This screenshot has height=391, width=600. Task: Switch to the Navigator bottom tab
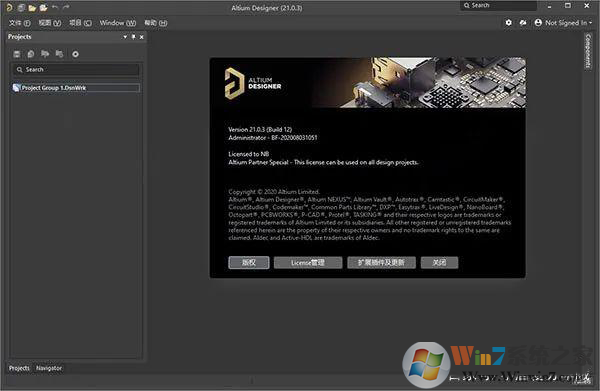point(49,368)
